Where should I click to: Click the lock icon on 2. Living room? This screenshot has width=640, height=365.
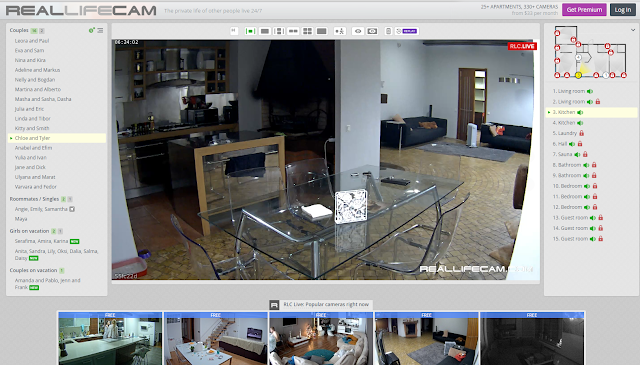tap(598, 102)
